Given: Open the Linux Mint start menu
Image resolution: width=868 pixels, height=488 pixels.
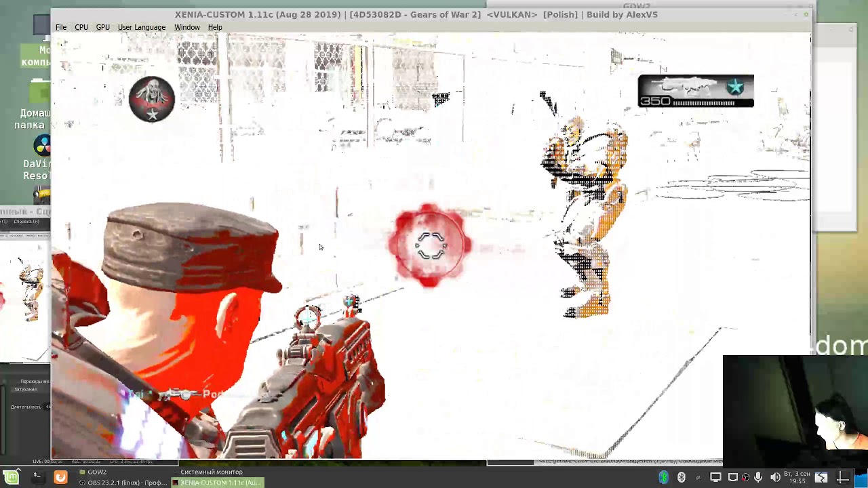Looking at the screenshot, I should (x=12, y=477).
